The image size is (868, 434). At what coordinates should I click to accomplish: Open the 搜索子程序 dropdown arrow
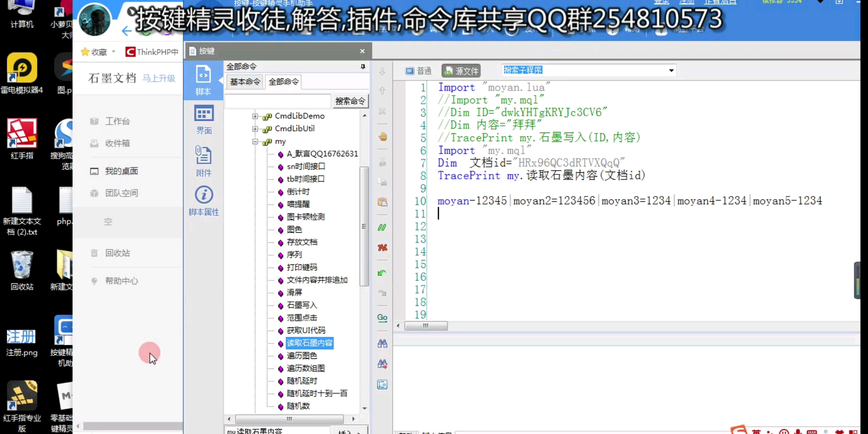[671, 71]
